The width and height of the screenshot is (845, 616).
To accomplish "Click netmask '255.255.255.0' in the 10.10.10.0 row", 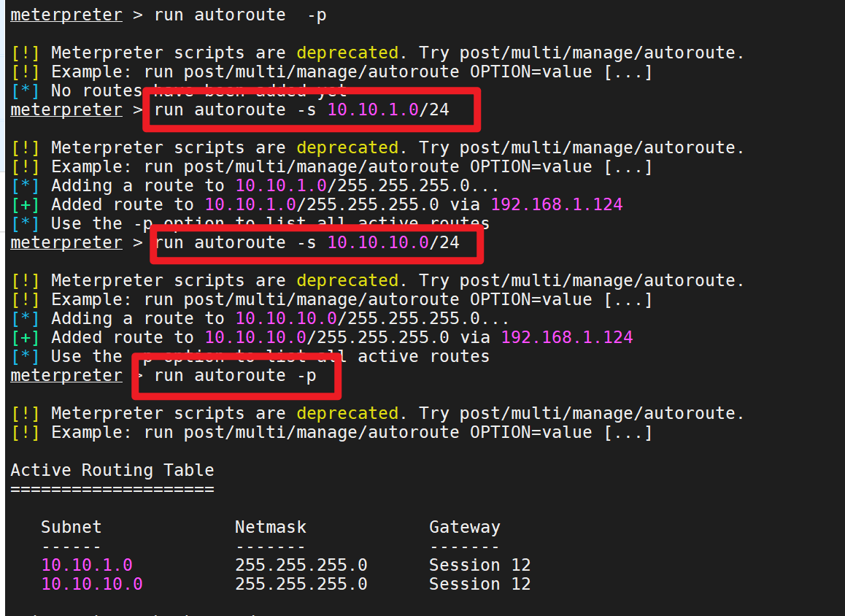I will point(301,584).
